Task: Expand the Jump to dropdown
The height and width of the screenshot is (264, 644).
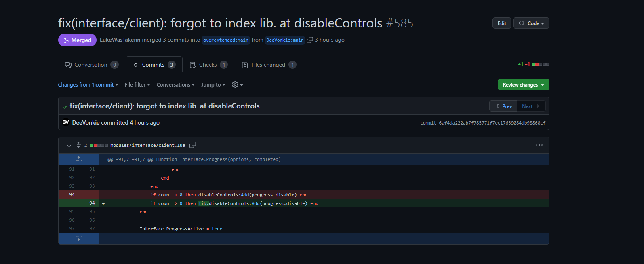Action: click(x=213, y=84)
